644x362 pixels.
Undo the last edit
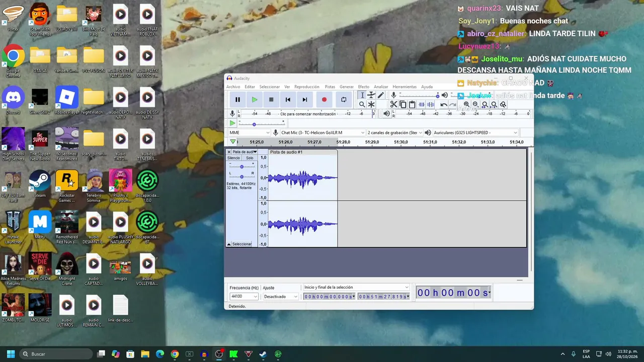coord(444,105)
